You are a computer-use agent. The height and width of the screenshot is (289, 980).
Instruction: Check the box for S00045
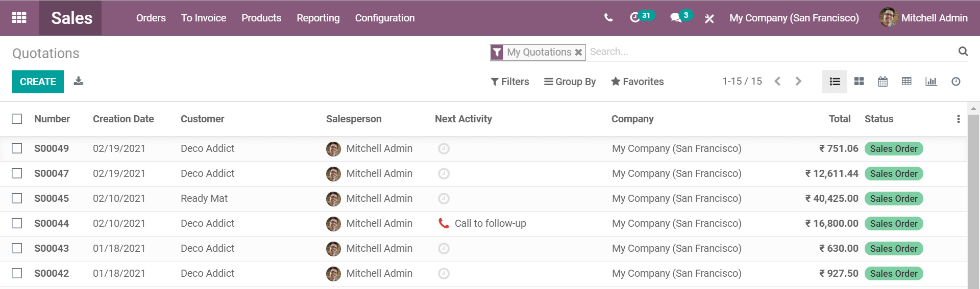pyautogui.click(x=17, y=198)
